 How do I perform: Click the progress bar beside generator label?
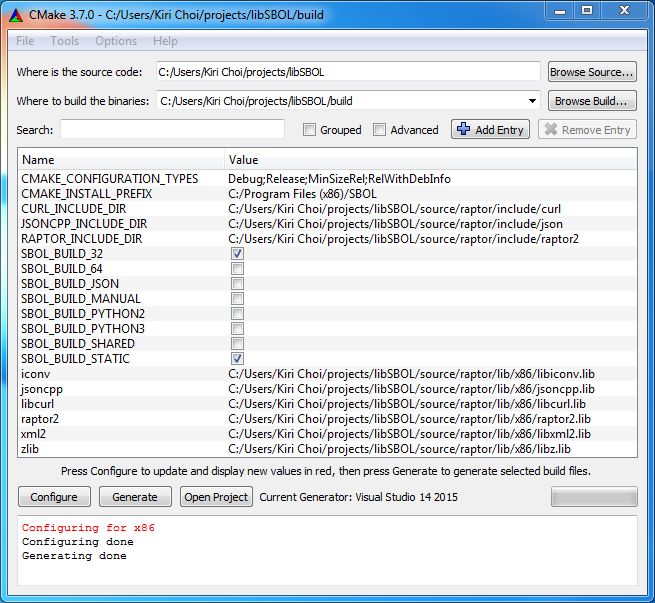(594, 497)
